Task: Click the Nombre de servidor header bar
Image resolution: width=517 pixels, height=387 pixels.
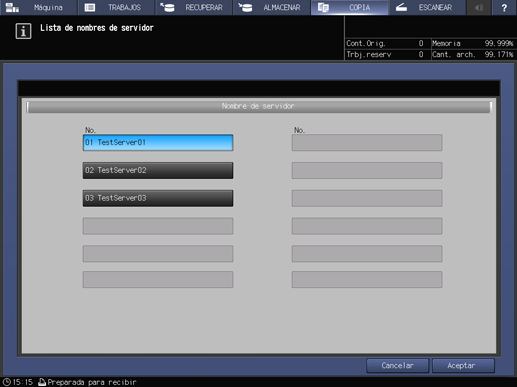Action: (259, 107)
